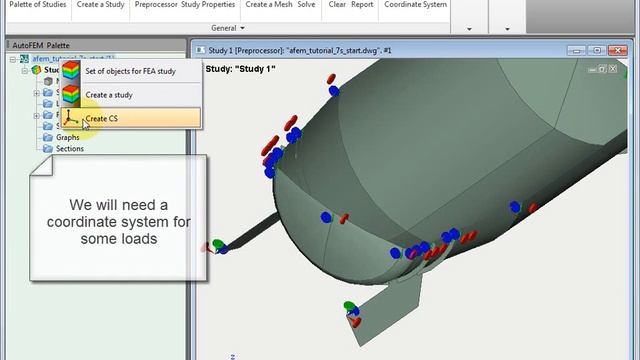Click Create a Study in ribbon

[x=100, y=4]
